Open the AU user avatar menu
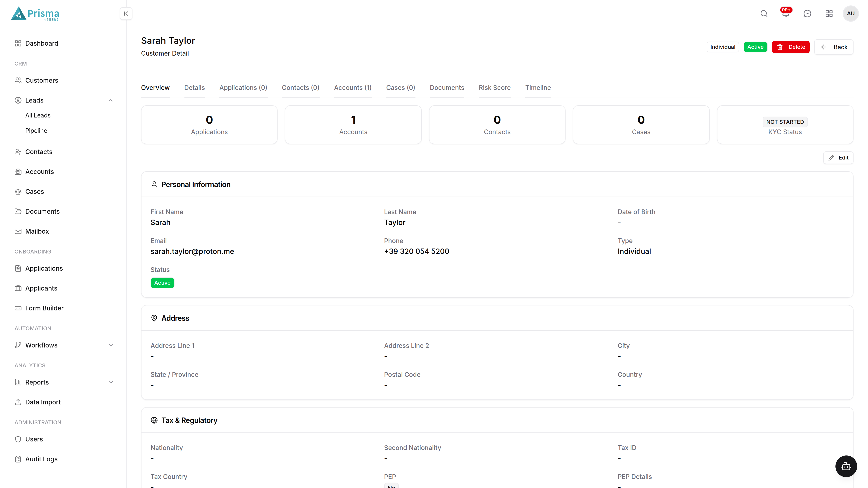 click(x=850, y=14)
